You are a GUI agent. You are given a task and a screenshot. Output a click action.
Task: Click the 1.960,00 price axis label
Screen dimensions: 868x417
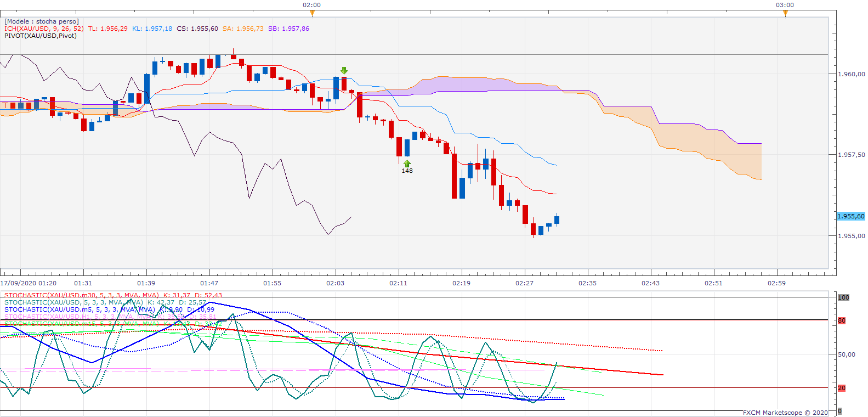pyautogui.click(x=851, y=74)
